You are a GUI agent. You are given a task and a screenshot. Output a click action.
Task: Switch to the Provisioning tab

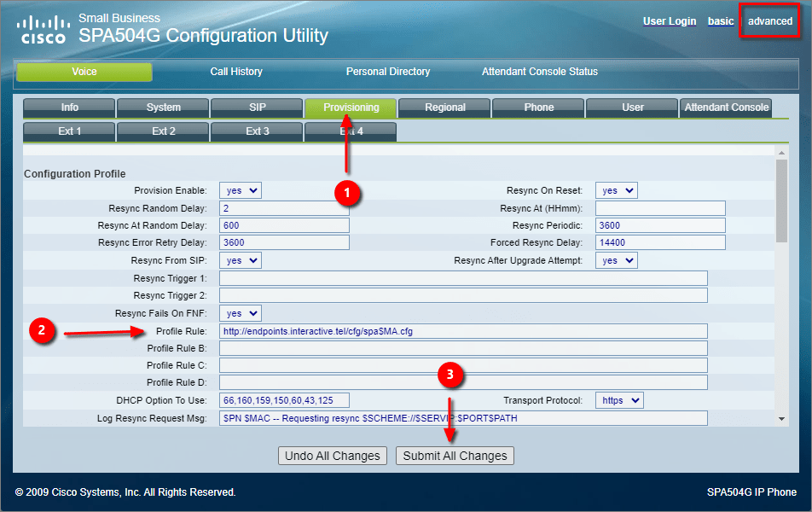click(350, 108)
